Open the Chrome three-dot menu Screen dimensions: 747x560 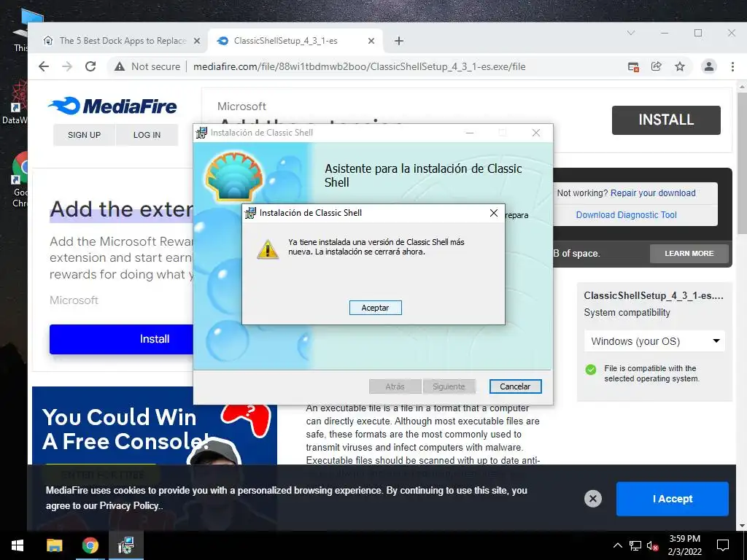point(732,66)
